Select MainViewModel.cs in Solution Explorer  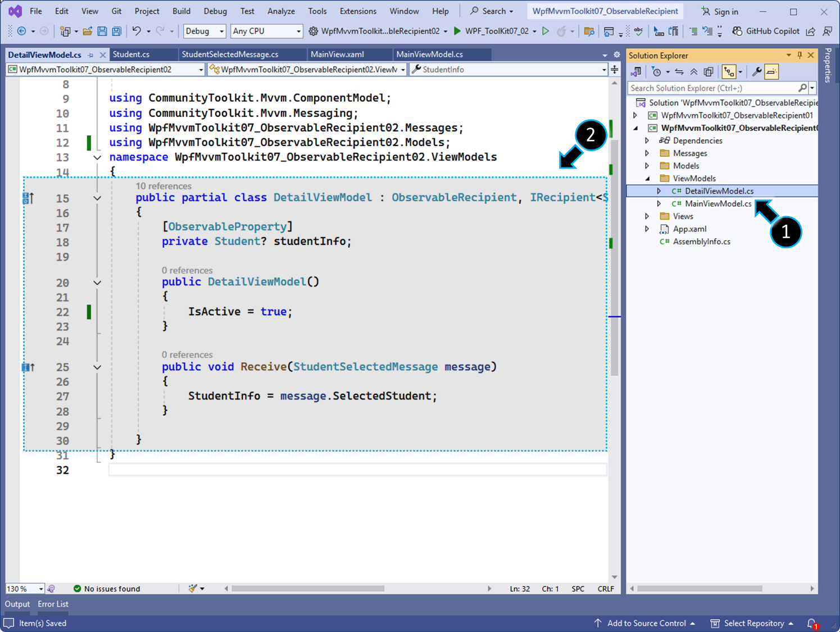(x=718, y=204)
